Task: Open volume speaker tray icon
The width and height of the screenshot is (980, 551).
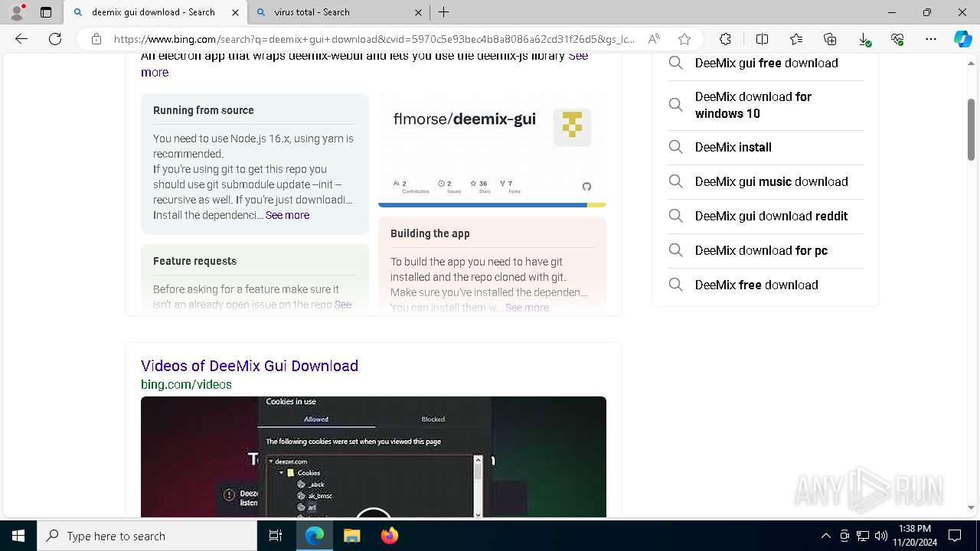Action: point(880,536)
